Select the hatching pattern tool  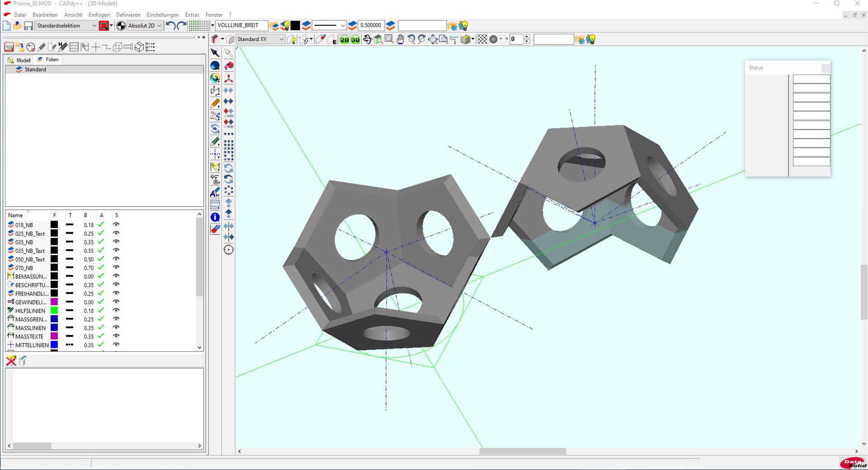[215, 205]
